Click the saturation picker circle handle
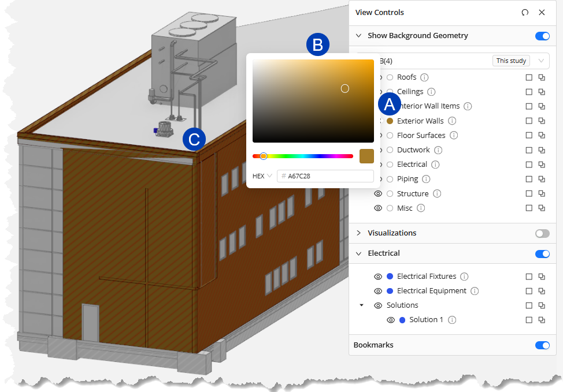The height and width of the screenshot is (392, 563). pyautogui.click(x=345, y=88)
